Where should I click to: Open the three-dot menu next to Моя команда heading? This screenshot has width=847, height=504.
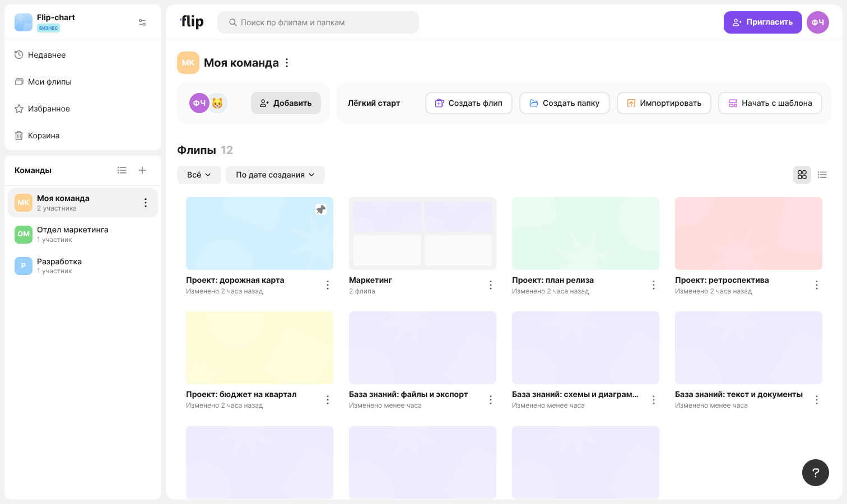point(287,63)
